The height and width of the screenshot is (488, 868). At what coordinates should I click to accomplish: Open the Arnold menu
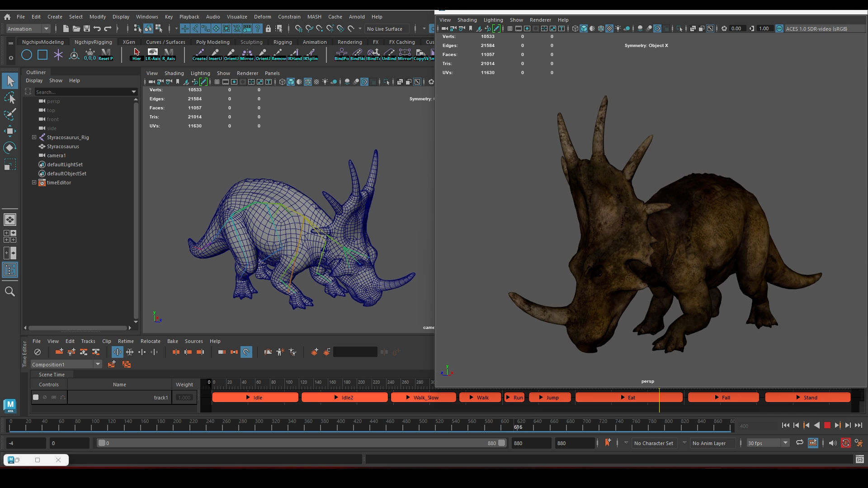[x=357, y=17]
